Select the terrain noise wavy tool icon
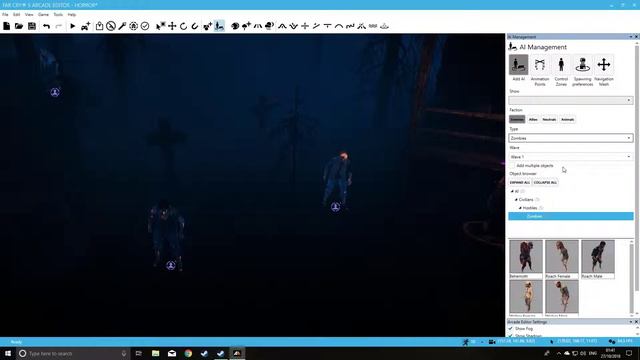The image size is (640, 360). click(x=350, y=26)
